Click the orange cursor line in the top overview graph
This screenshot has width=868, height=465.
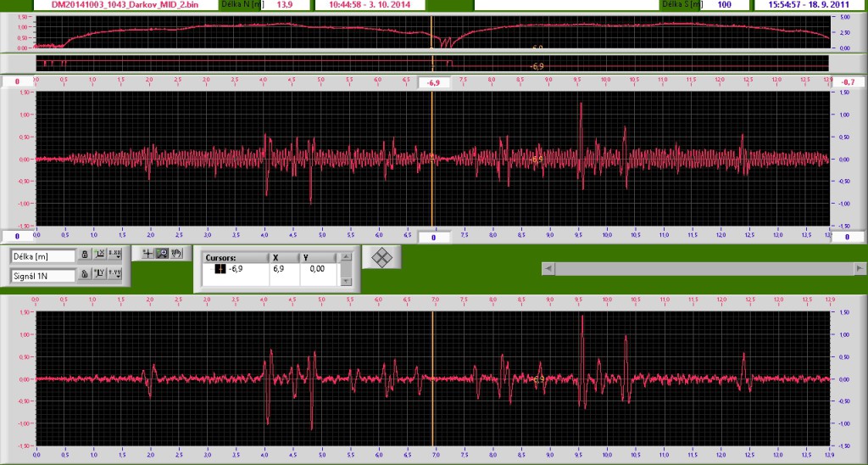[431, 32]
